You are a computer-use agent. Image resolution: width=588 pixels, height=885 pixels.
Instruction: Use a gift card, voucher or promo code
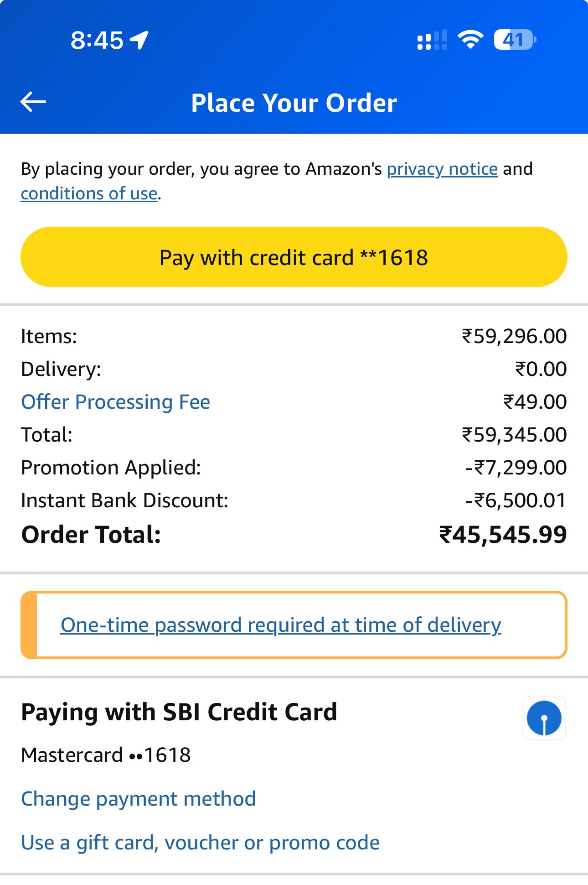point(201,843)
